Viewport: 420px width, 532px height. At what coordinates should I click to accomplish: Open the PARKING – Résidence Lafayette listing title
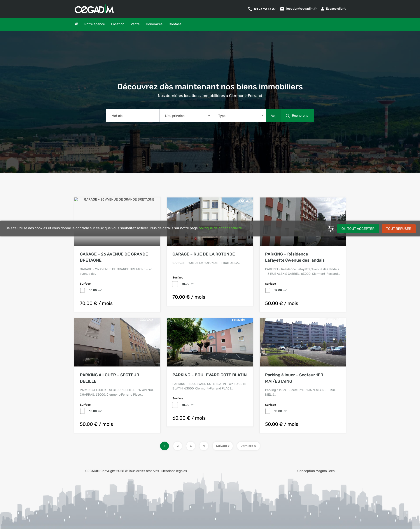pos(295,257)
